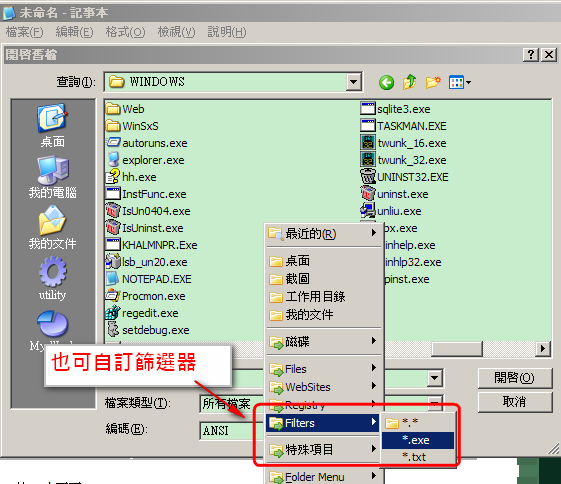The width and height of the screenshot is (561, 484).
Task: Select the Web folder
Action: click(125, 109)
